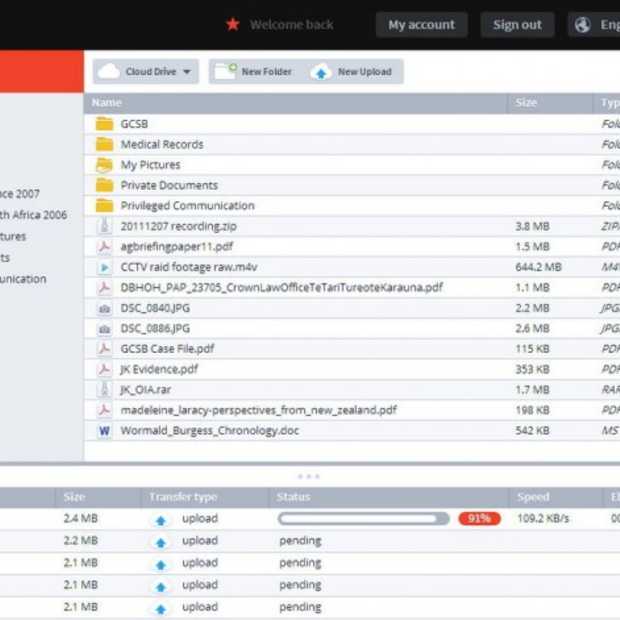Open the GCSB folder name
620x620 pixels.
point(134,124)
